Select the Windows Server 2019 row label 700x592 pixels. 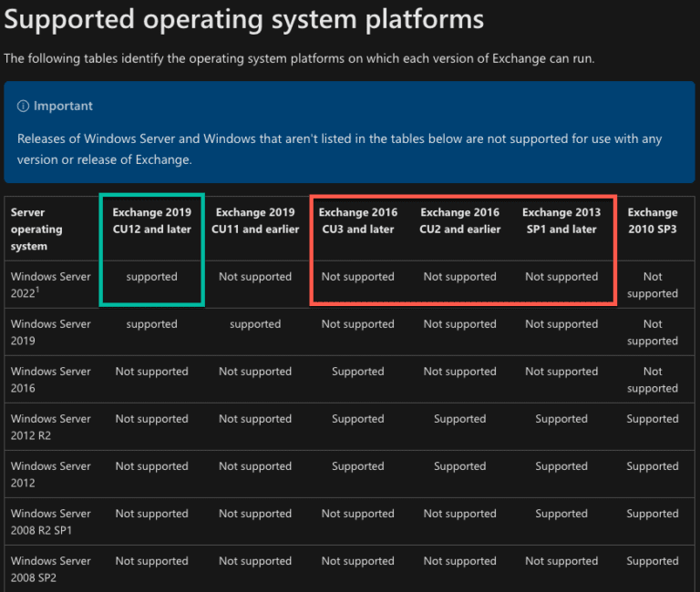tap(50, 332)
